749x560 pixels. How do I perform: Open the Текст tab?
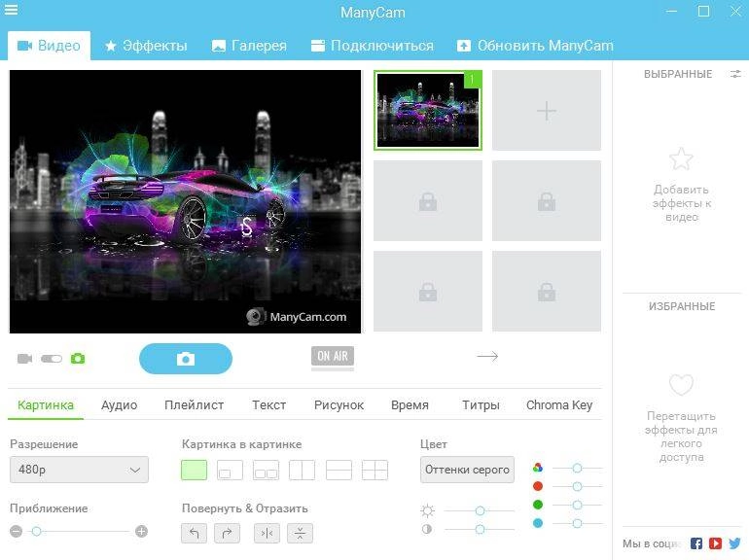[268, 405]
